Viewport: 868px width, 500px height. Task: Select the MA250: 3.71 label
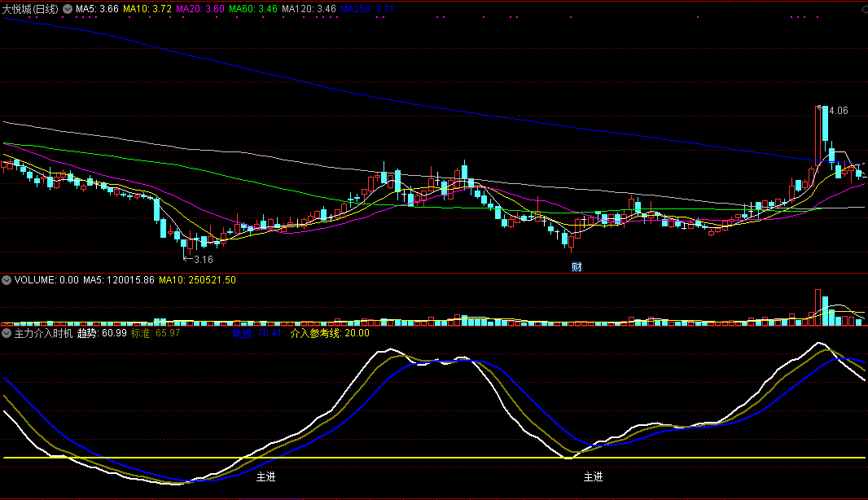click(x=367, y=9)
